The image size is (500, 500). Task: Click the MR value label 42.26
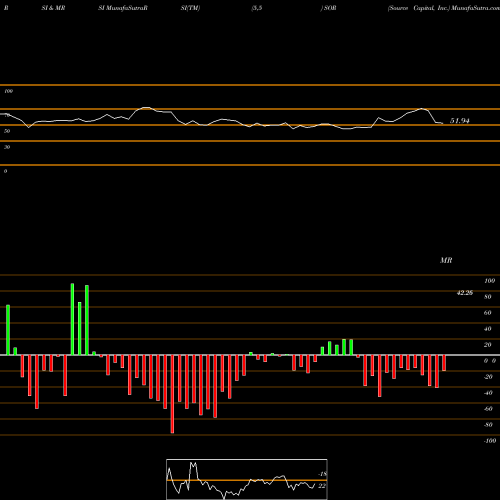465,293
